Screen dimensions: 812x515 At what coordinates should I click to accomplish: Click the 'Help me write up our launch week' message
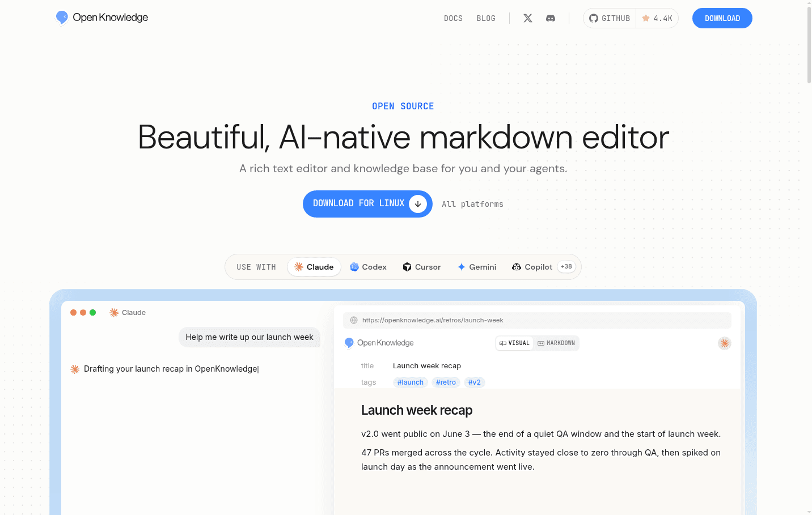(x=249, y=337)
